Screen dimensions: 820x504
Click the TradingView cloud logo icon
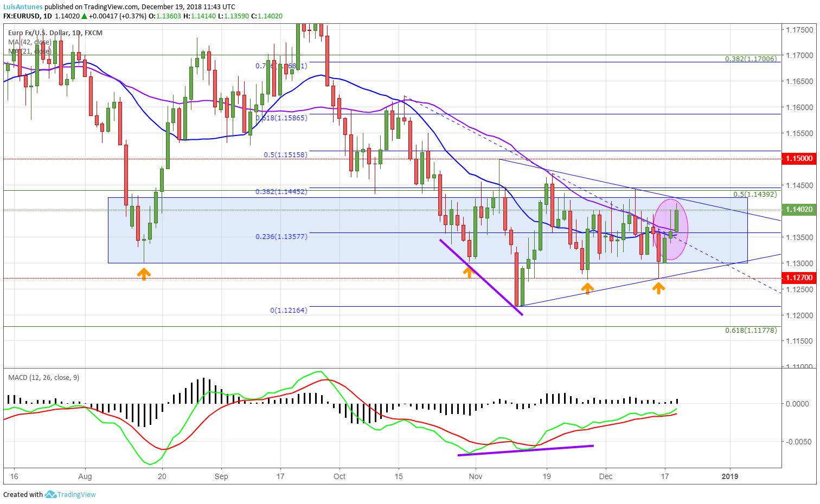pos(50,494)
